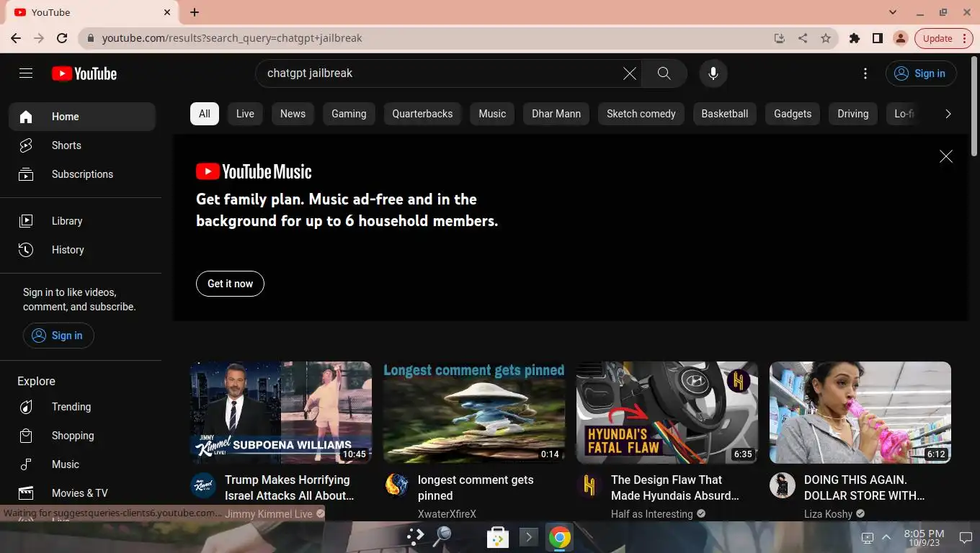The width and height of the screenshot is (980, 553).
Task: Reload the page with the refresh icon
Action: pyautogui.click(x=62, y=38)
